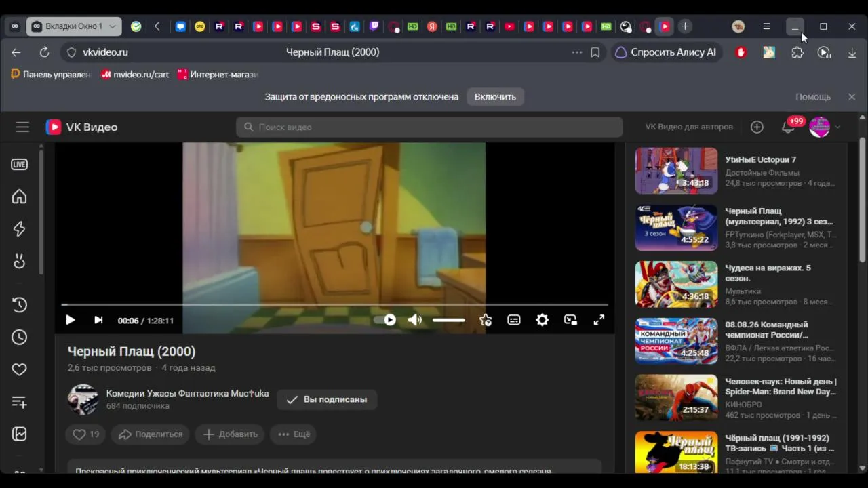Skip to the next video
Screen dimensions: 868x488
pos(98,320)
